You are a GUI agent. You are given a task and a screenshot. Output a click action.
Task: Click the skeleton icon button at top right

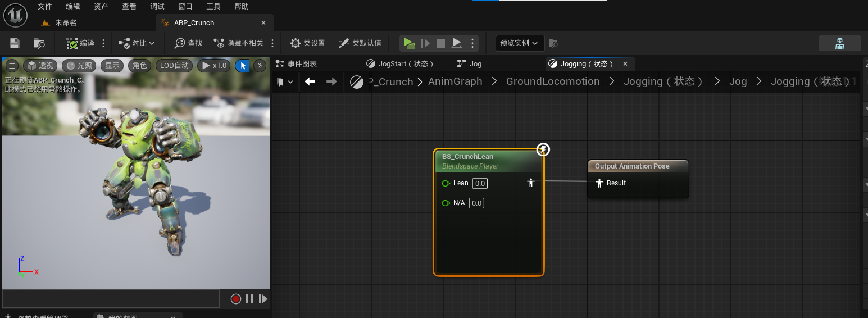[x=840, y=43]
